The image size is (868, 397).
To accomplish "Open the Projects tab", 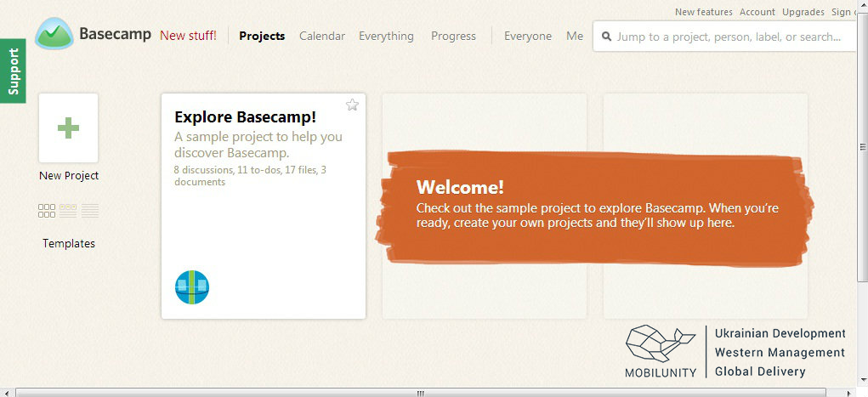I will click(262, 36).
